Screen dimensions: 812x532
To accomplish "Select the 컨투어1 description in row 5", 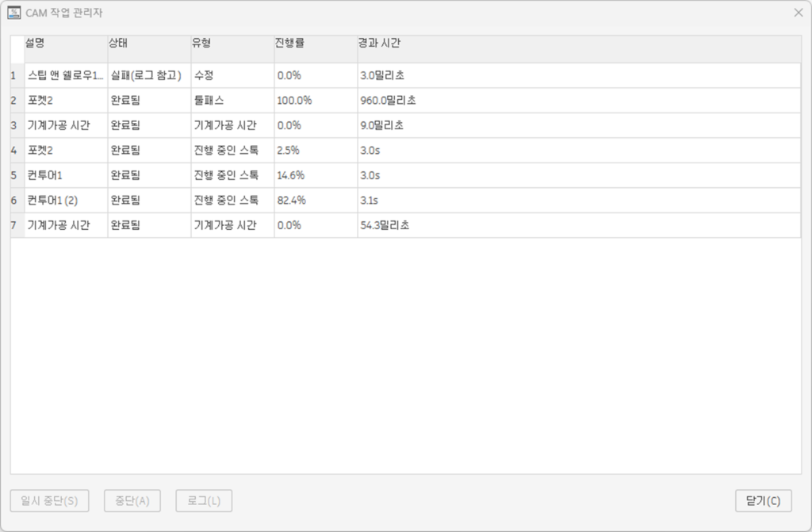I will [x=66, y=175].
